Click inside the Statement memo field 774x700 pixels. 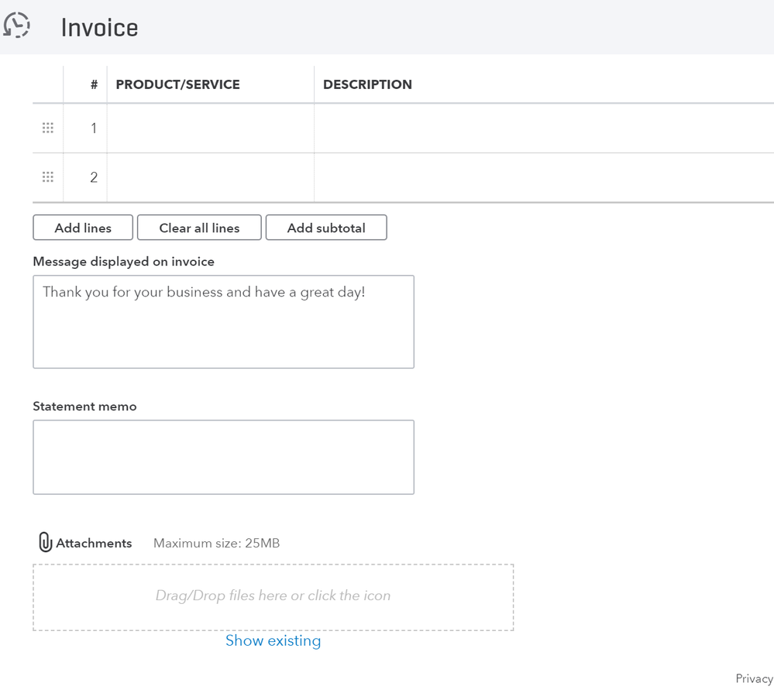tap(223, 456)
